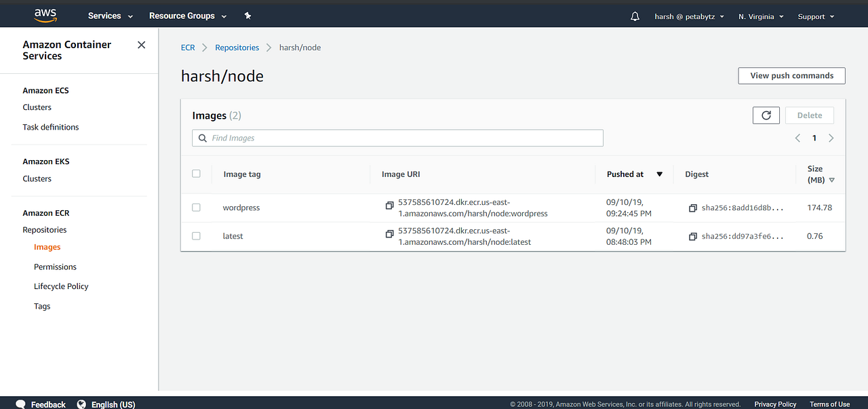868x409 pixels.
Task: Click the Find Images search field
Action: pos(397,138)
